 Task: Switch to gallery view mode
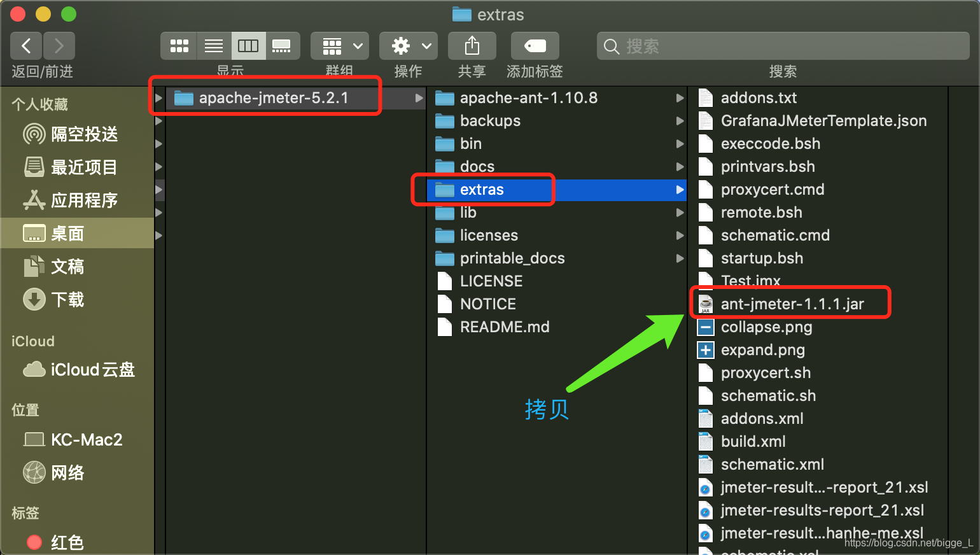coord(282,46)
